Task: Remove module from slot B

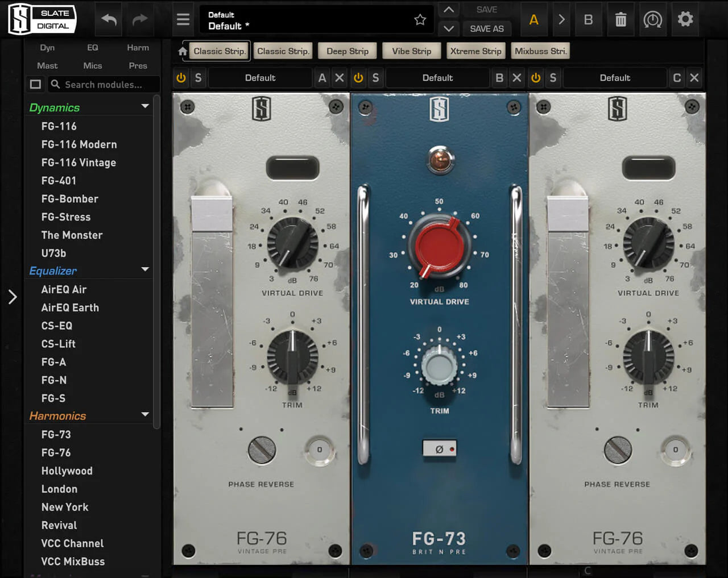Action: [x=517, y=78]
